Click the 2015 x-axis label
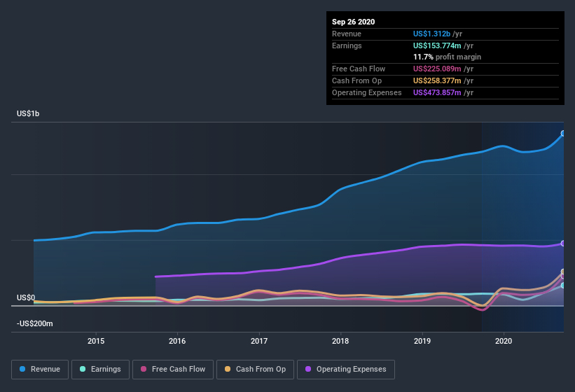575x392 pixels. [x=96, y=341]
